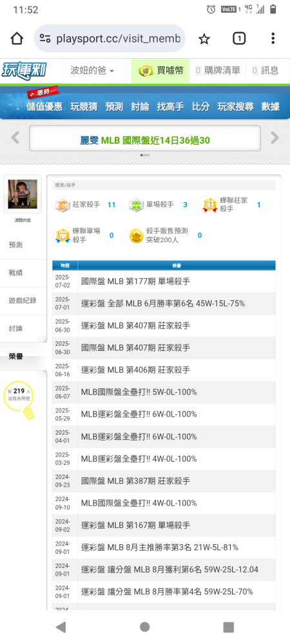Open Chrome three-dot menu
This screenshot has width=290, height=644.
(x=273, y=39)
